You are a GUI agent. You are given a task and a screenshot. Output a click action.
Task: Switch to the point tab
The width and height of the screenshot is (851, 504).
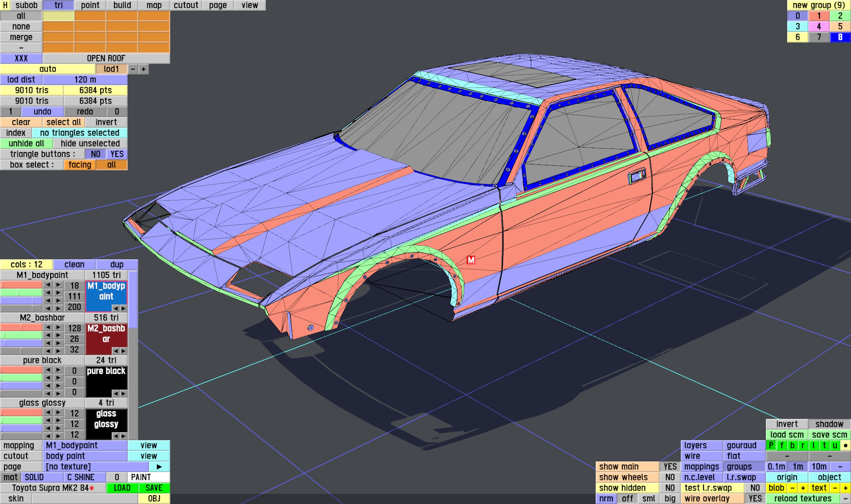(x=90, y=5)
